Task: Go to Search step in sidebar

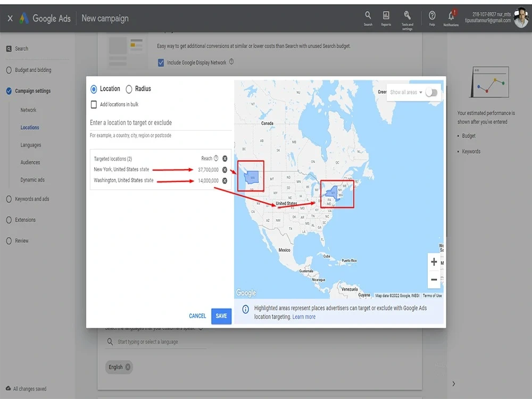Action: 21,49
